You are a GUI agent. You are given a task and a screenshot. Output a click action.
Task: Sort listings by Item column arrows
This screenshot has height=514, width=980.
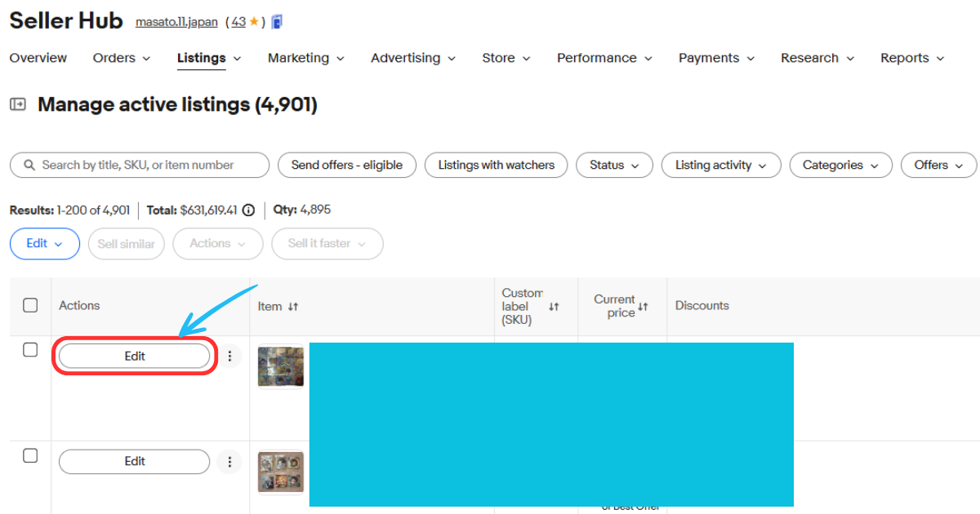[293, 307]
